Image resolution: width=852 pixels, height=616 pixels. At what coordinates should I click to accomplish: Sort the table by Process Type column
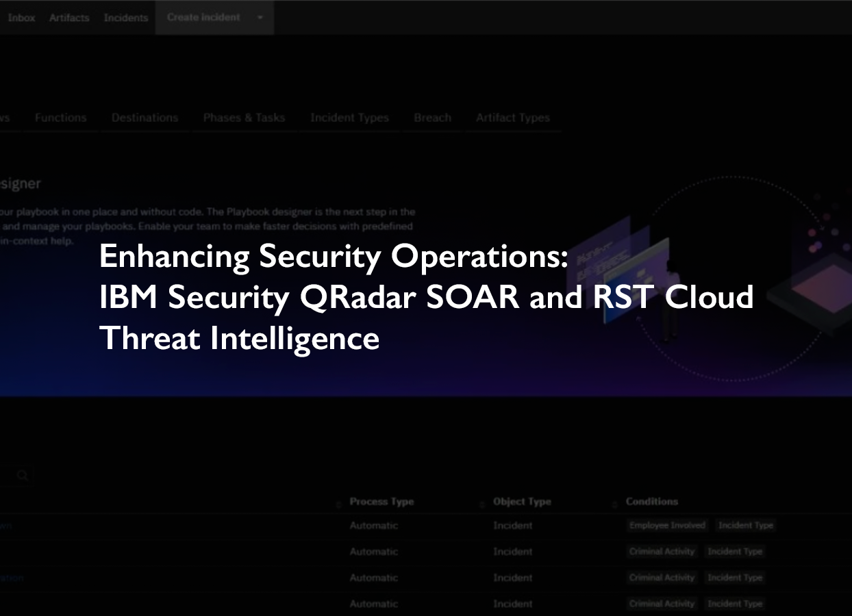coord(381,502)
